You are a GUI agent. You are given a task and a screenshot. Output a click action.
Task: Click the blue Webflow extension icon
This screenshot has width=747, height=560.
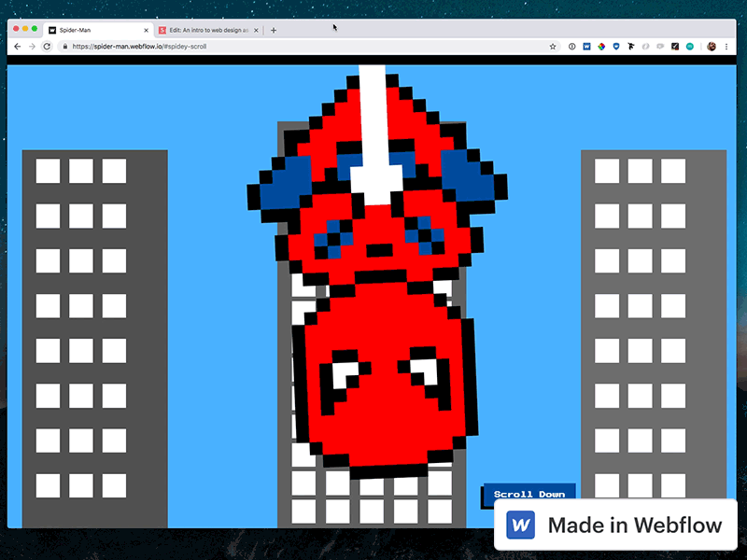[586, 45]
